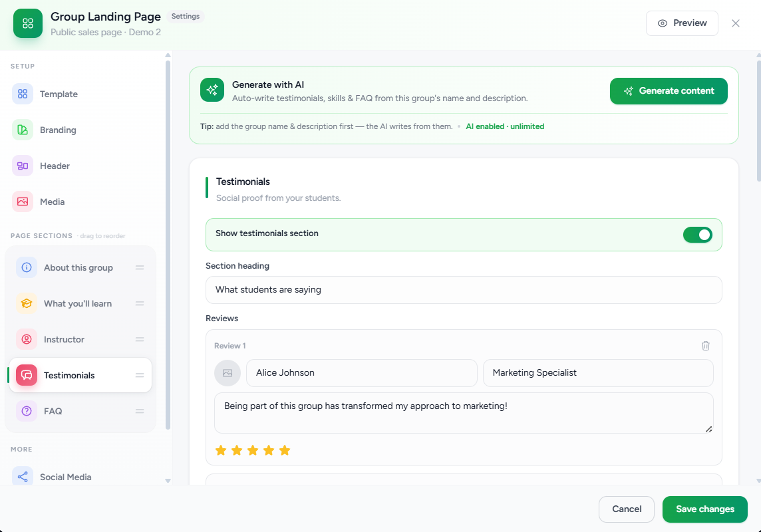Viewport: 761px width, 532px height.
Task: Click the main panel vertical scrollbar thumb
Action: (x=758, y=120)
